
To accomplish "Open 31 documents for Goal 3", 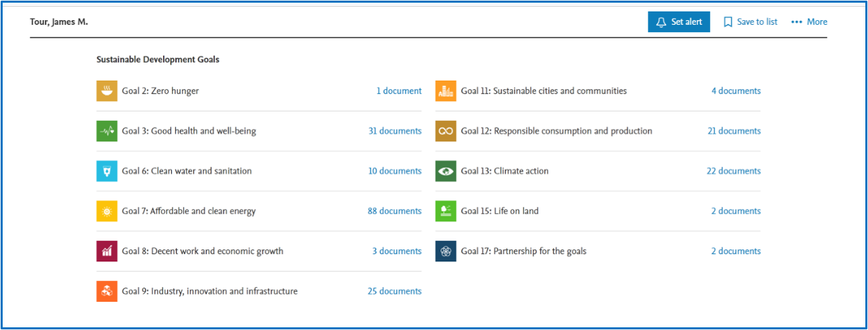I will pyautogui.click(x=395, y=131).
